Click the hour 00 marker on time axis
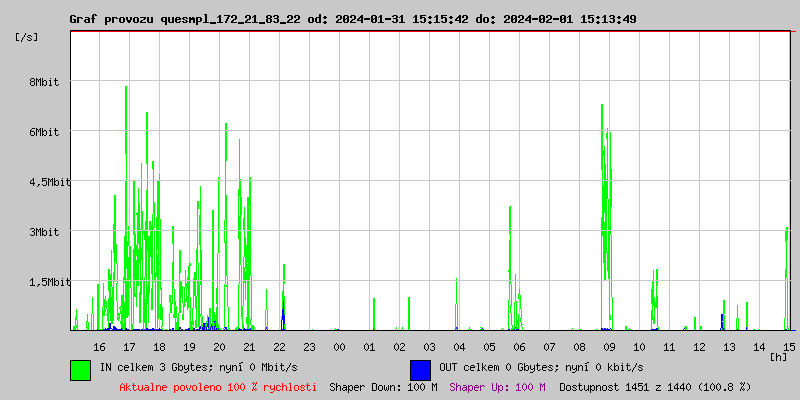The height and width of the screenshot is (400, 800). pyautogui.click(x=339, y=346)
